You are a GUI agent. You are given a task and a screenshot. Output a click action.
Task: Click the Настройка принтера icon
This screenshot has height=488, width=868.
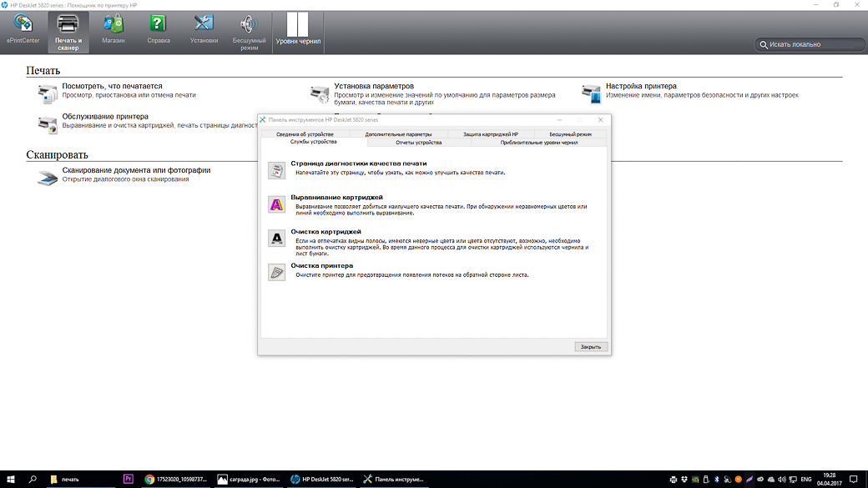pyautogui.click(x=591, y=94)
